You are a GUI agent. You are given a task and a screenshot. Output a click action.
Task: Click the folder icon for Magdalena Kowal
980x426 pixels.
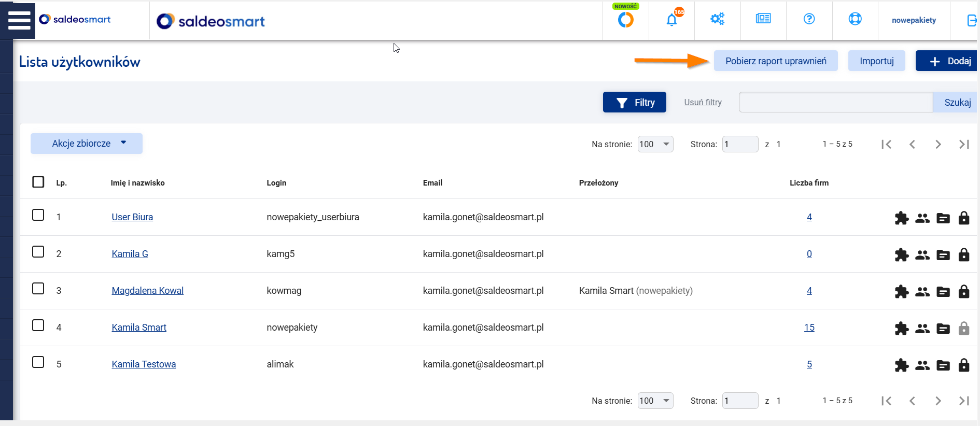tap(943, 292)
